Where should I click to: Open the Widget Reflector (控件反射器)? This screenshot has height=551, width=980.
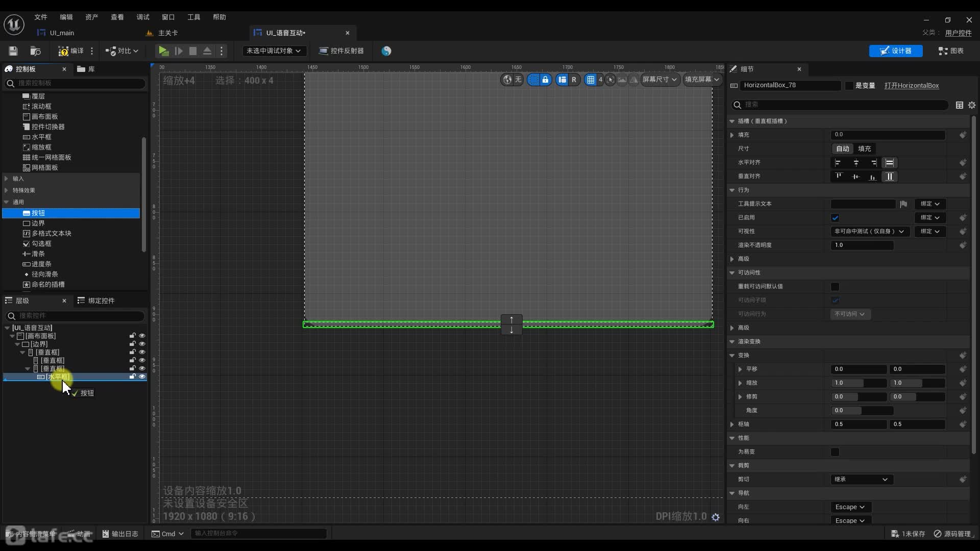pos(341,51)
